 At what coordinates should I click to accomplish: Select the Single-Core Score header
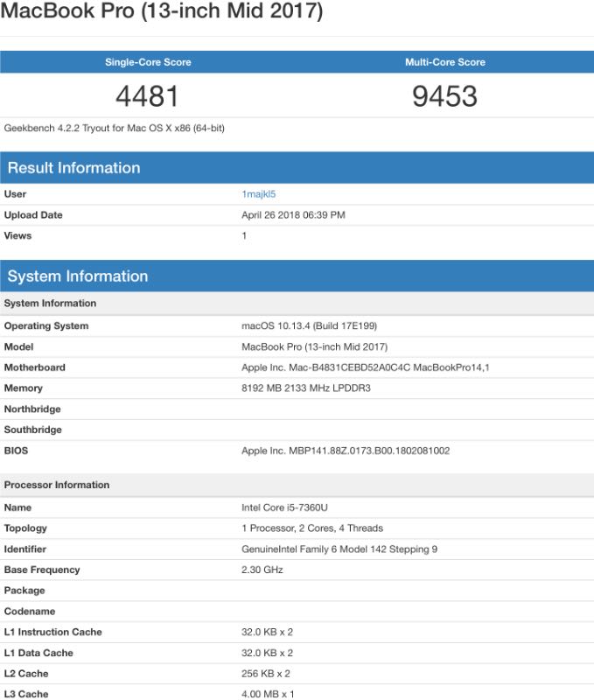pos(148,62)
